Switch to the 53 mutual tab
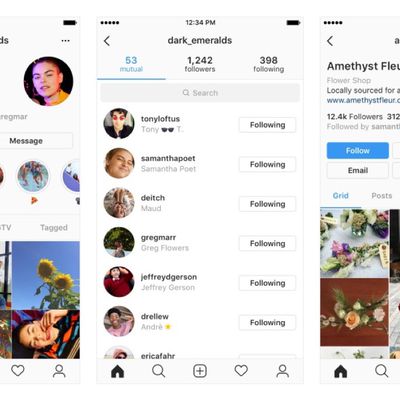Viewport: 400px width, 400px height. point(131,64)
